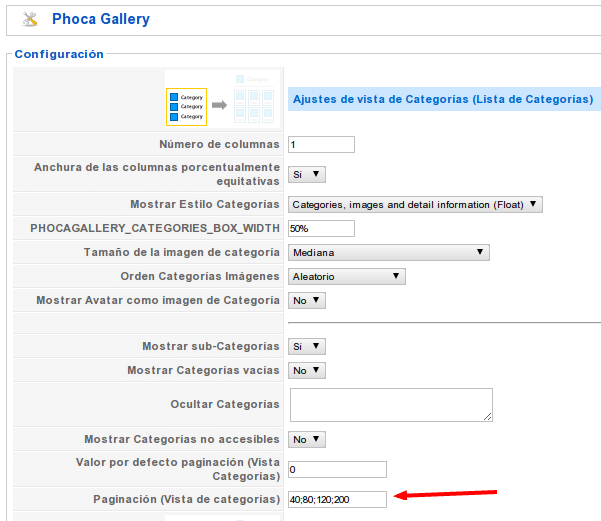Toggle the Mostrar sub-Categorias Si selector
Screen dimensions: 601x521
click(307, 347)
